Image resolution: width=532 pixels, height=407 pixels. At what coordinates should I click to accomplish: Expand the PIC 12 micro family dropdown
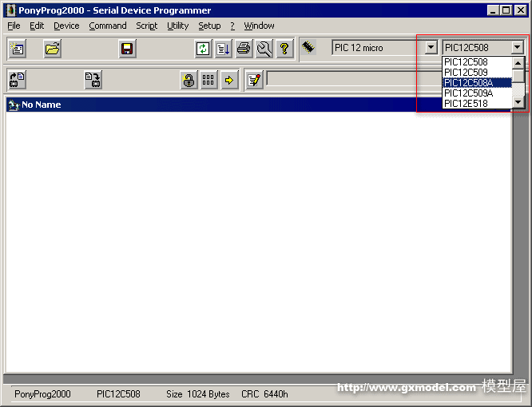431,48
